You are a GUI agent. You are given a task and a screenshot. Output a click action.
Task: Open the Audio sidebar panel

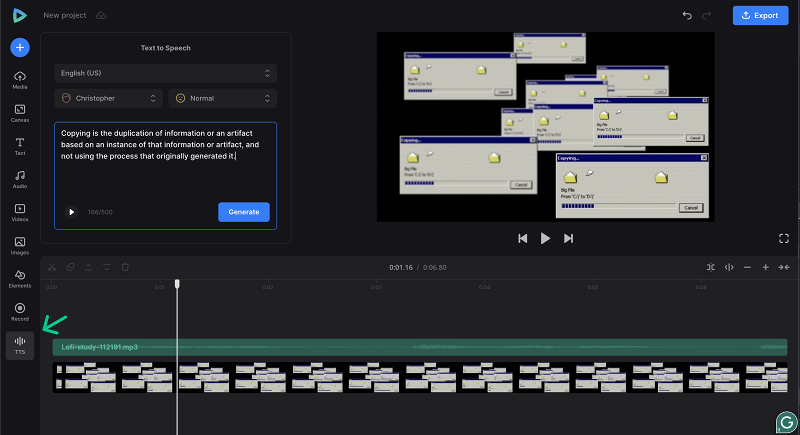point(20,180)
